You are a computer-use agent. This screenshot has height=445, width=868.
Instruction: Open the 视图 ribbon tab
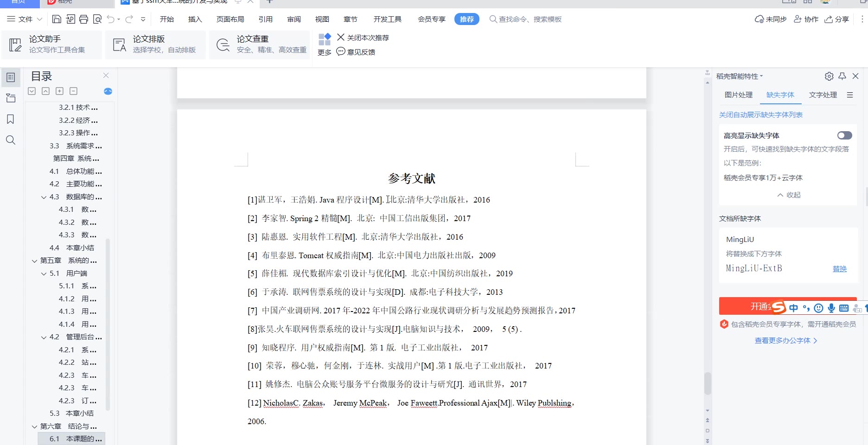pyautogui.click(x=322, y=19)
